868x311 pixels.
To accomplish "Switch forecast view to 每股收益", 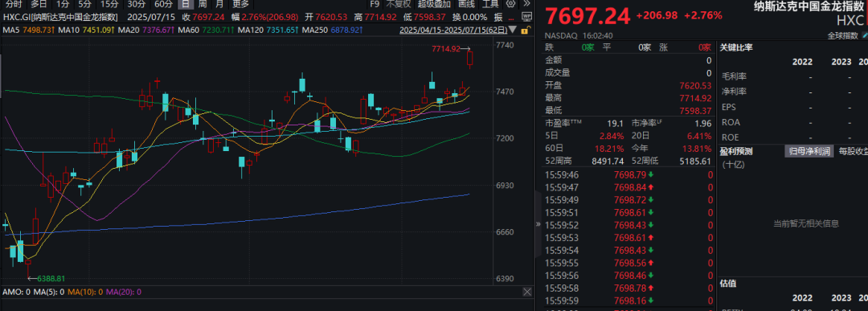I will [852, 151].
